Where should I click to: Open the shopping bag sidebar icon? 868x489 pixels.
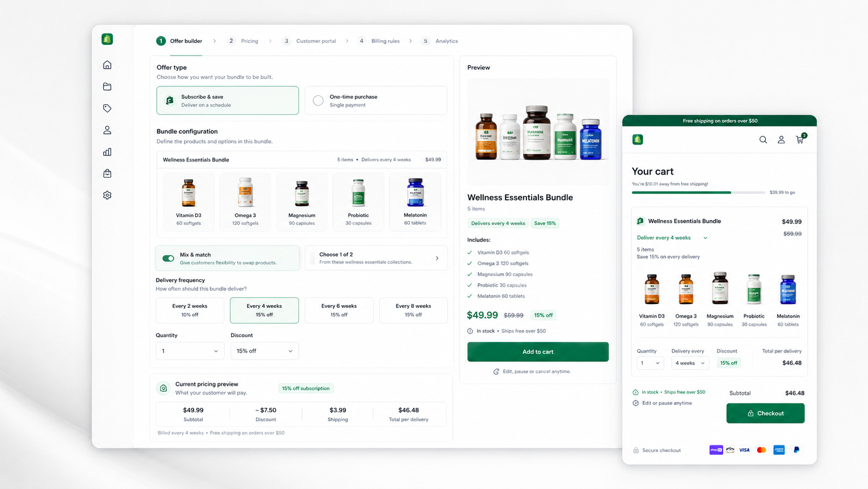point(107,173)
